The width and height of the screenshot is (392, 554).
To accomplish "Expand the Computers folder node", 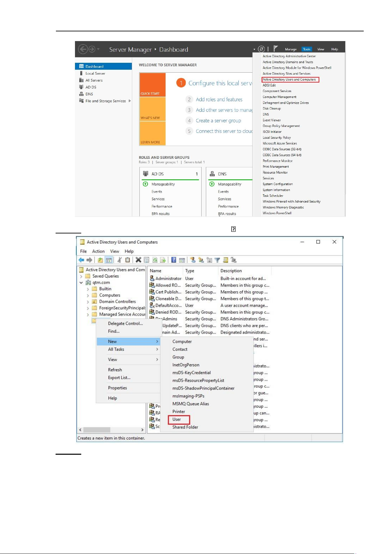I will point(88,295).
